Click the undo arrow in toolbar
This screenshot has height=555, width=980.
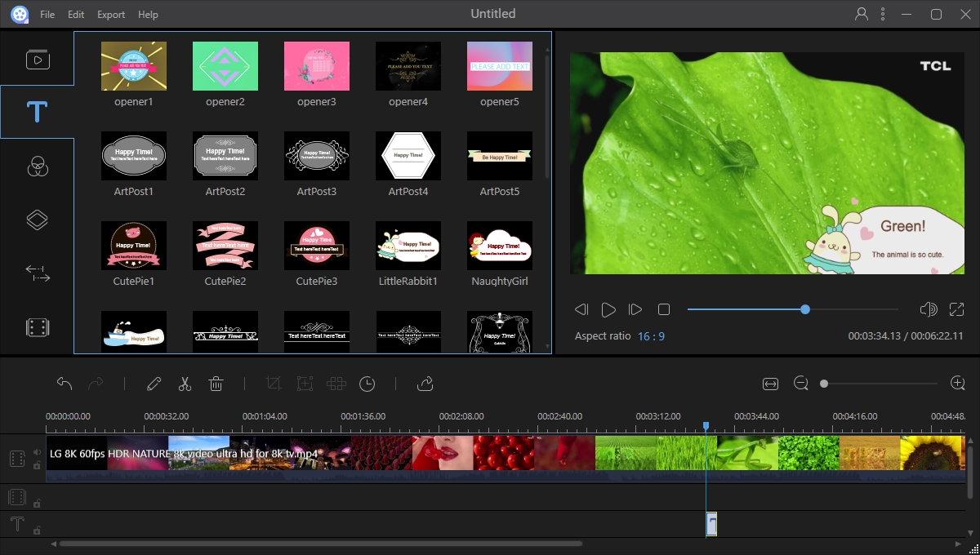coord(65,384)
